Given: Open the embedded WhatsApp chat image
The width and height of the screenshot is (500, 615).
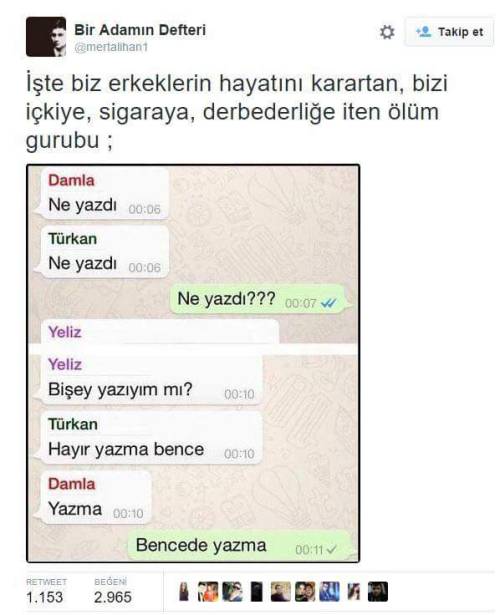Looking at the screenshot, I should click(193, 363).
